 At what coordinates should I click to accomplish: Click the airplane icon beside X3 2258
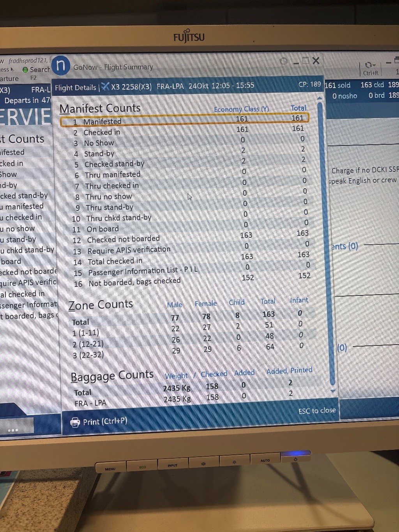click(105, 87)
